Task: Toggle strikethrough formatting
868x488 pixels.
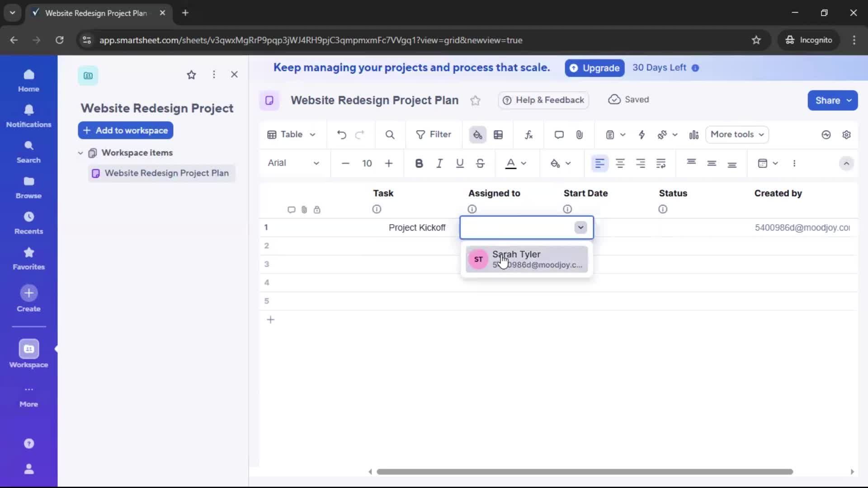Action: point(480,163)
